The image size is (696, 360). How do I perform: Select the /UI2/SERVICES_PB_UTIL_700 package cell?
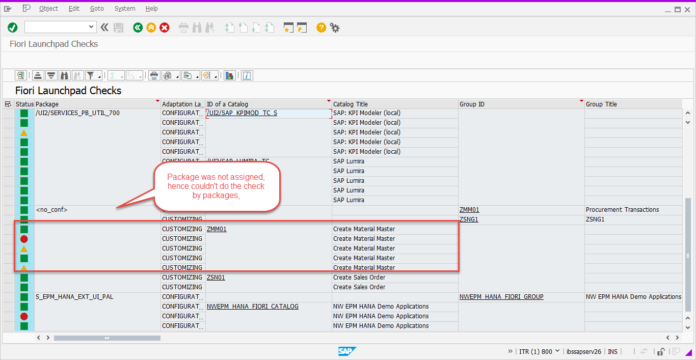coord(97,113)
